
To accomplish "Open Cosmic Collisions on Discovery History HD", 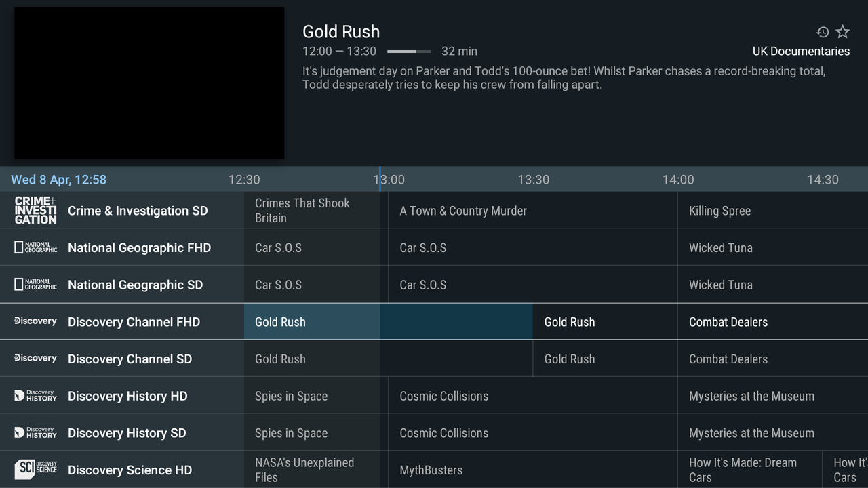I will coord(533,396).
